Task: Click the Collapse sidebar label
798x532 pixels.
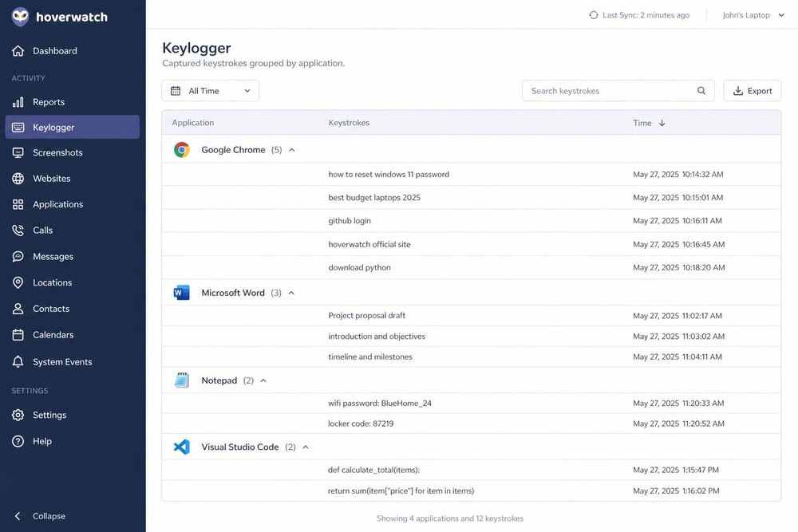Action: point(49,516)
